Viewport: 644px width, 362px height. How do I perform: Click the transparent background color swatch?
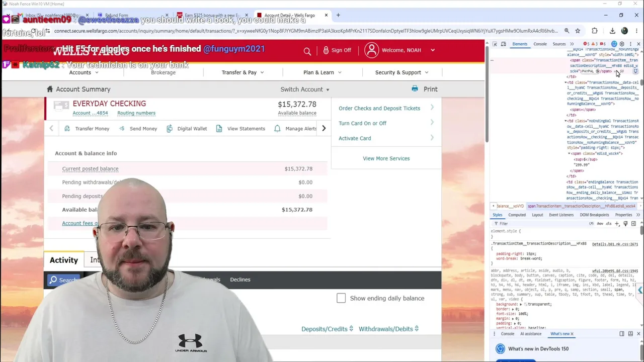pos(525,305)
